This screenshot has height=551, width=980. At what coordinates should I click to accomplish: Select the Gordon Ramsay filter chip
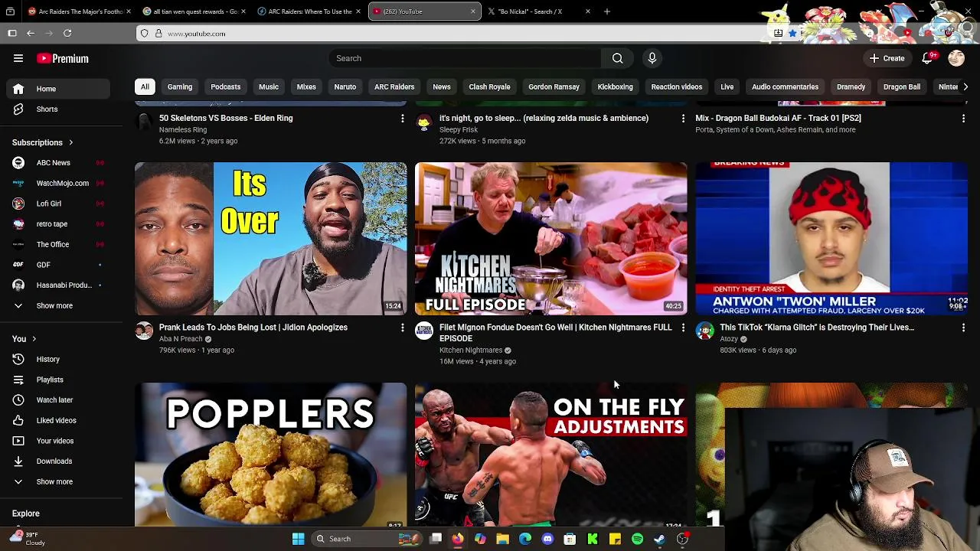pyautogui.click(x=554, y=87)
